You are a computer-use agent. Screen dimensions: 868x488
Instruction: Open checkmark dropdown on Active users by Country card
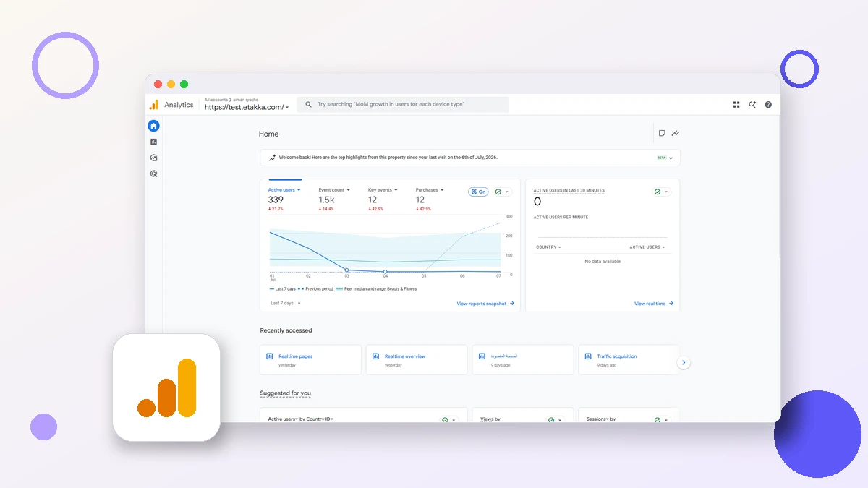click(x=449, y=419)
